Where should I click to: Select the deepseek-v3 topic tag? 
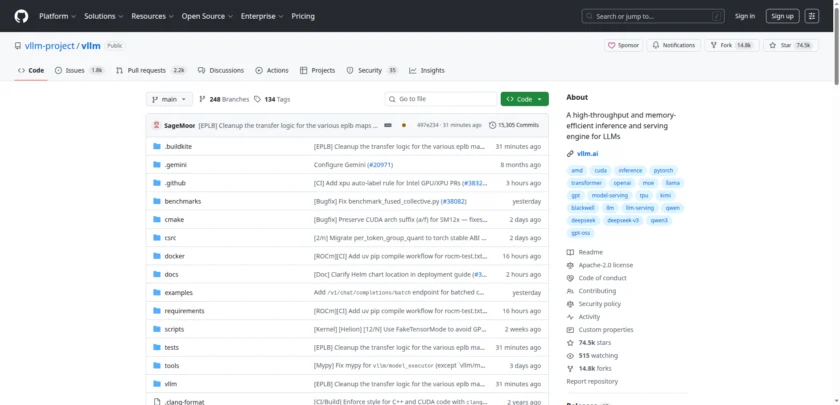[x=624, y=220]
